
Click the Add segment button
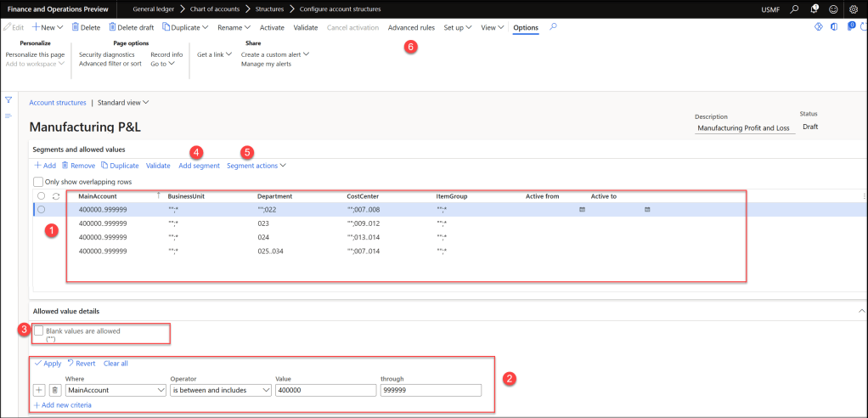(x=199, y=166)
